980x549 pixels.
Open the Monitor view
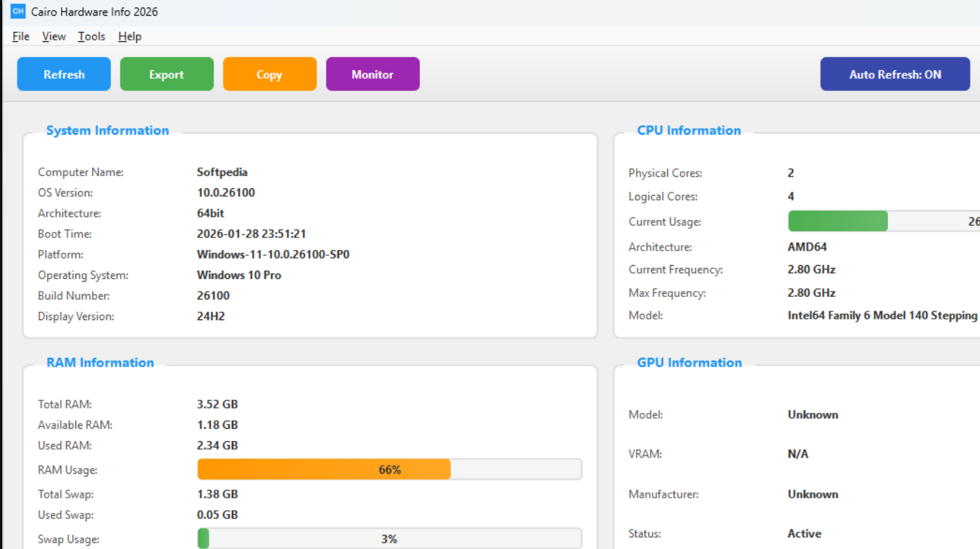click(x=372, y=73)
